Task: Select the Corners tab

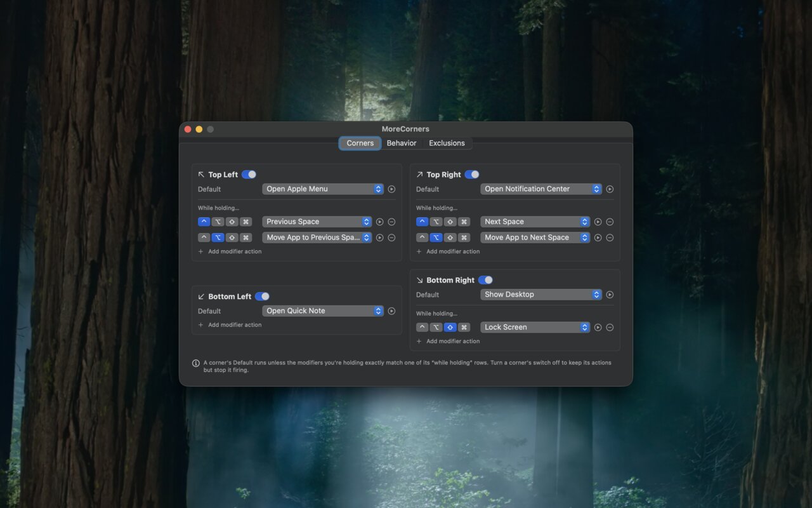Action: pos(360,144)
